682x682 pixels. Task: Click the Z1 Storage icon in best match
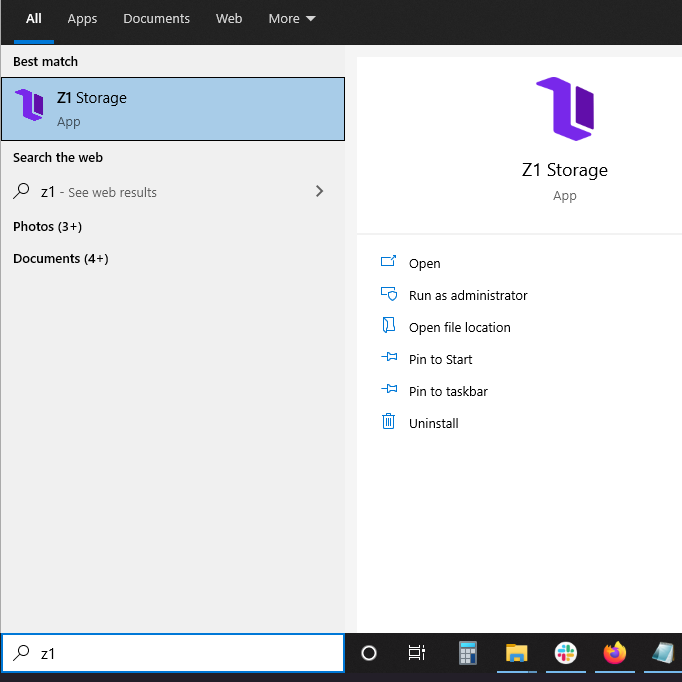[30, 105]
